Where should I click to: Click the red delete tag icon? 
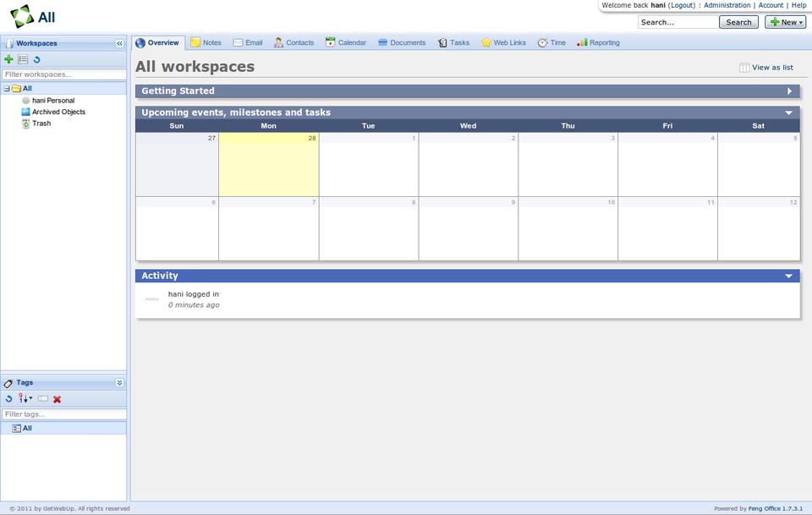57,399
